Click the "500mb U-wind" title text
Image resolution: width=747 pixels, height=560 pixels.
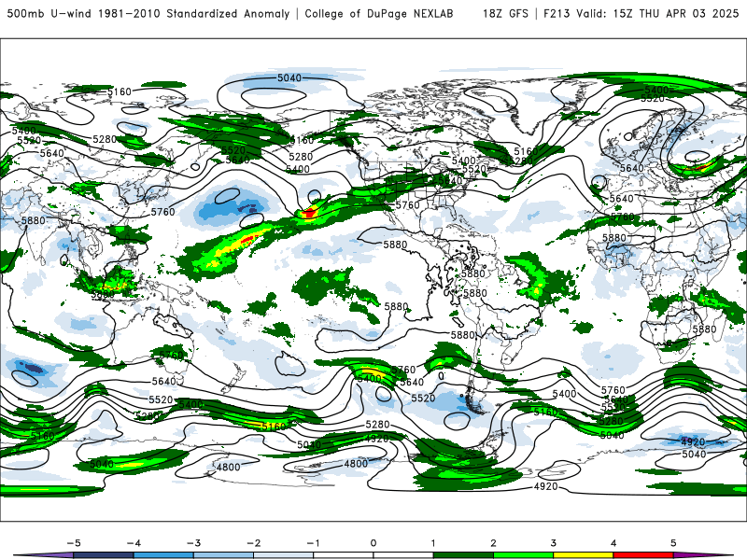tap(49, 13)
